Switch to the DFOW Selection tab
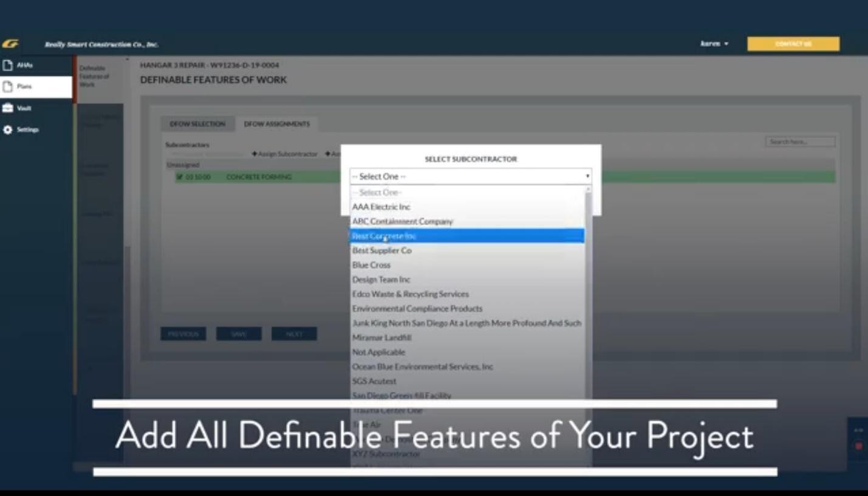This screenshot has height=496, width=868. pos(197,124)
